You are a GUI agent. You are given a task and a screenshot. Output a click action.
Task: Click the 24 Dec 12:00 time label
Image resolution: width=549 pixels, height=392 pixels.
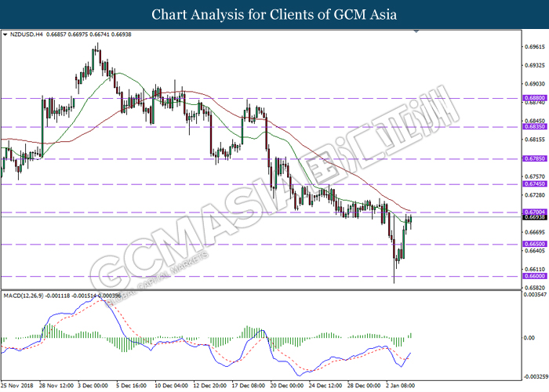coord(325,386)
